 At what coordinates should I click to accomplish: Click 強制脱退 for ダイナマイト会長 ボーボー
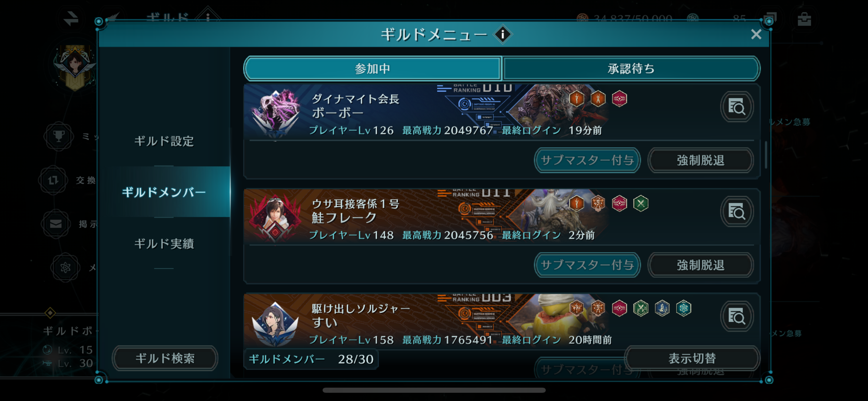701,160
